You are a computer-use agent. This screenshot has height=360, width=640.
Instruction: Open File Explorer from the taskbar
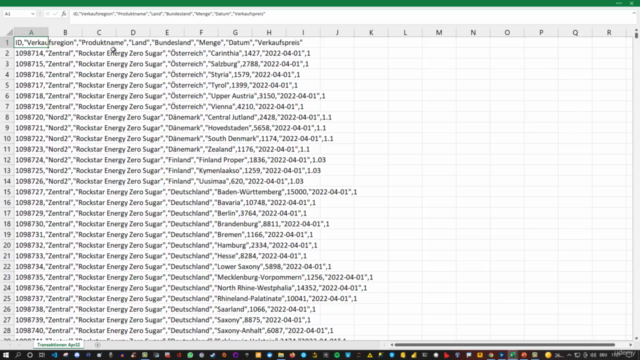coord(281,355)
